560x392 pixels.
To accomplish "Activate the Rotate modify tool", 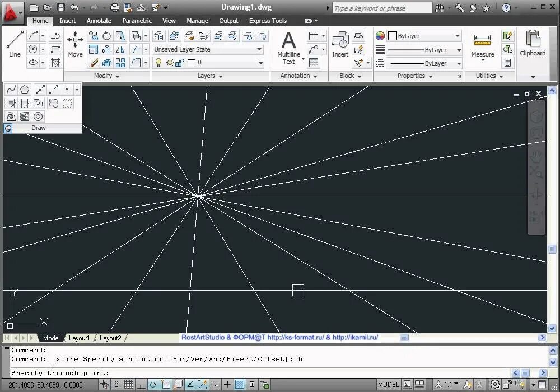I will click(107, 36).
